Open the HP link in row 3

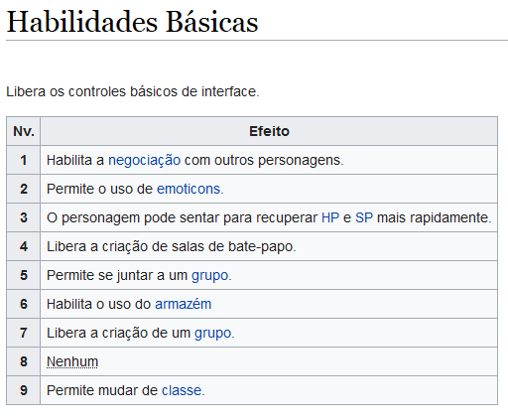pyautogui.click(x=330, y=217)
